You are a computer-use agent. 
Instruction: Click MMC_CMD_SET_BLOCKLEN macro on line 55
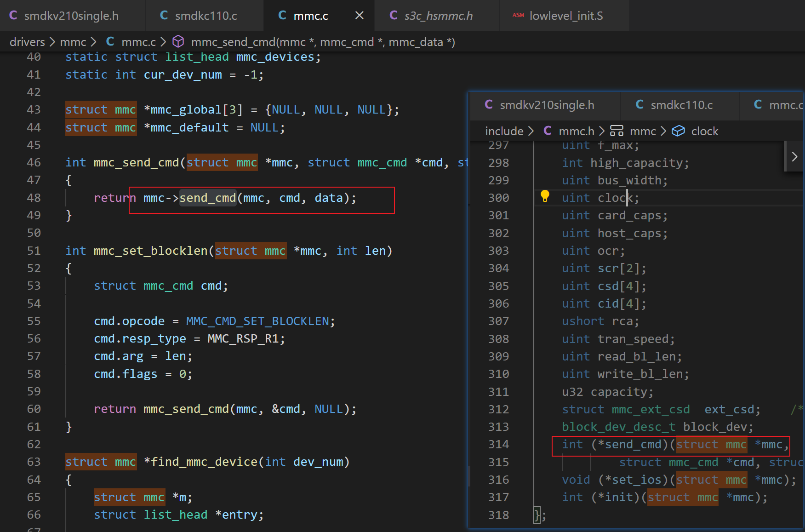[257, 321]
